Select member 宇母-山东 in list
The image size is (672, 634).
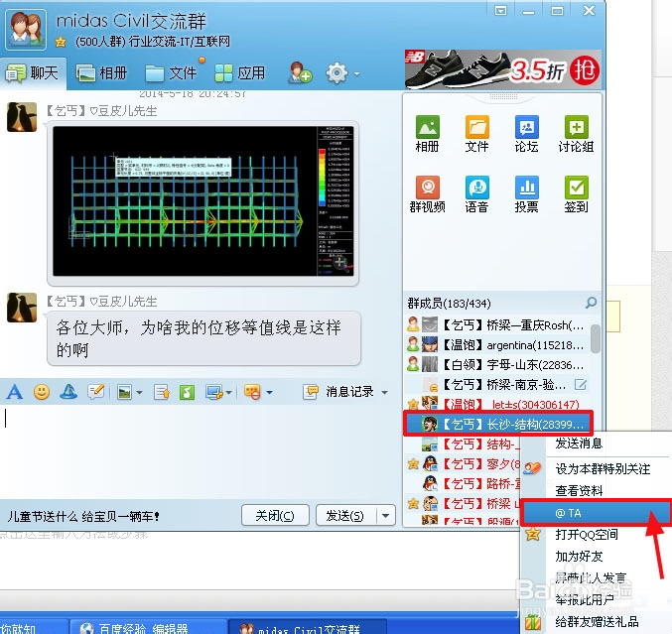[495, 365]
